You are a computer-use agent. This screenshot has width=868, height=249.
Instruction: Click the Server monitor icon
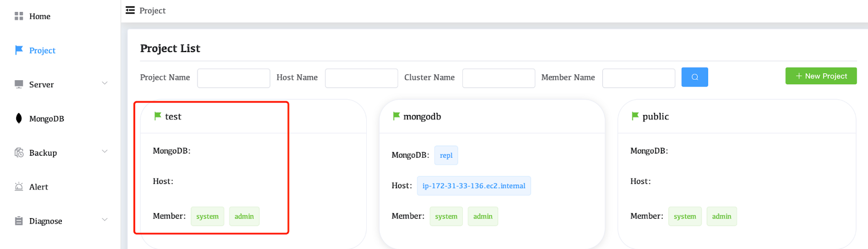tap(19, 84)
